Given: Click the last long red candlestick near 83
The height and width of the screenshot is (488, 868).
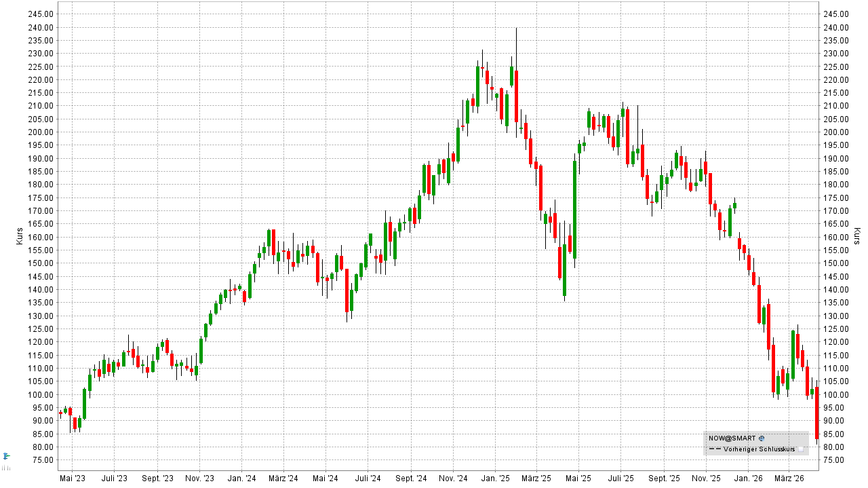Looking at the screenshot, I should tap(817, 413).
